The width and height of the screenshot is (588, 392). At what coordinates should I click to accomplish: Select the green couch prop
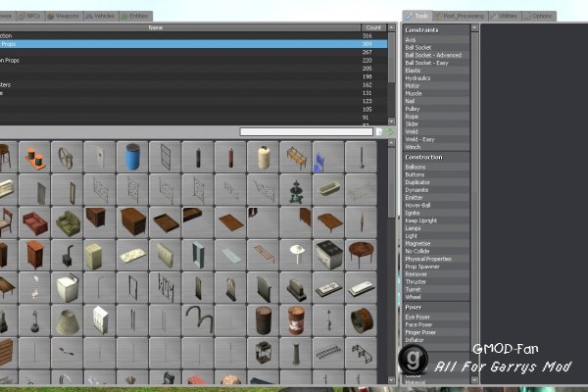click(67, 222)
